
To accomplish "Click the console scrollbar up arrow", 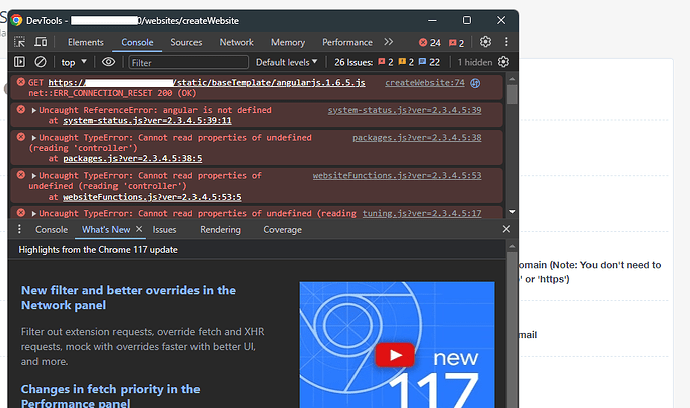I will (x=512, y=80).
